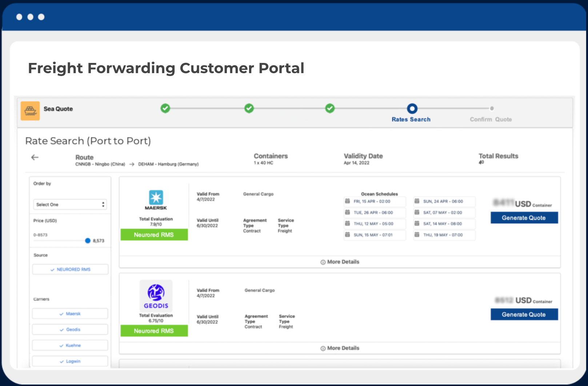The image size is (588, 386).
Task: Click calendar icon for THU, 19 MAY schedule
Action: [x=417, y=235]
